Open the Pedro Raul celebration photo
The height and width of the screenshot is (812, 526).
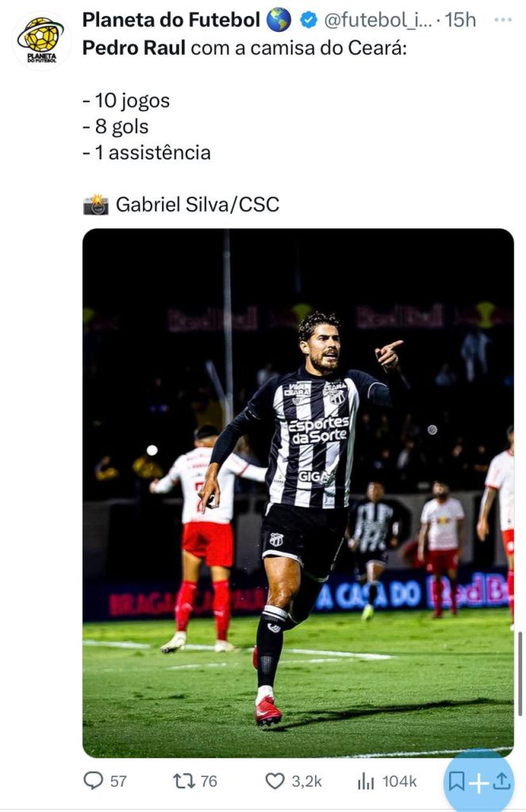298,493
